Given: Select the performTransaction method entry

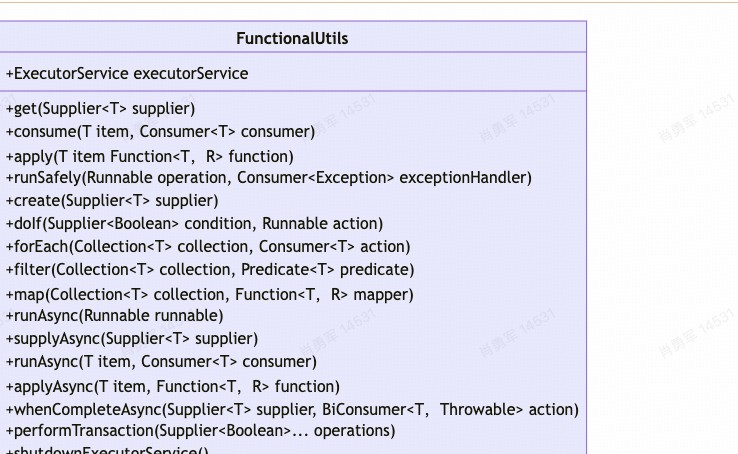Looking at the screenshot, I should (201, 431).
